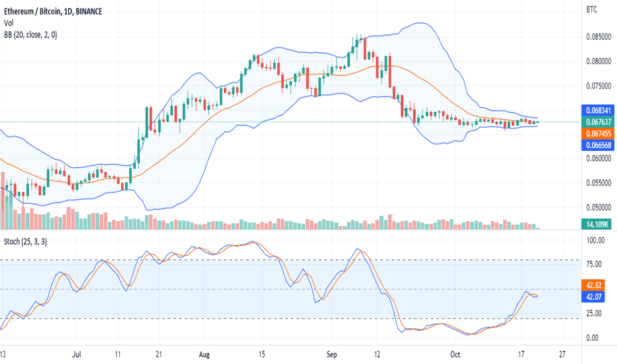Click the 14.109K volume value label
This screenshot has height=364, width=617.
click(596, 224)
